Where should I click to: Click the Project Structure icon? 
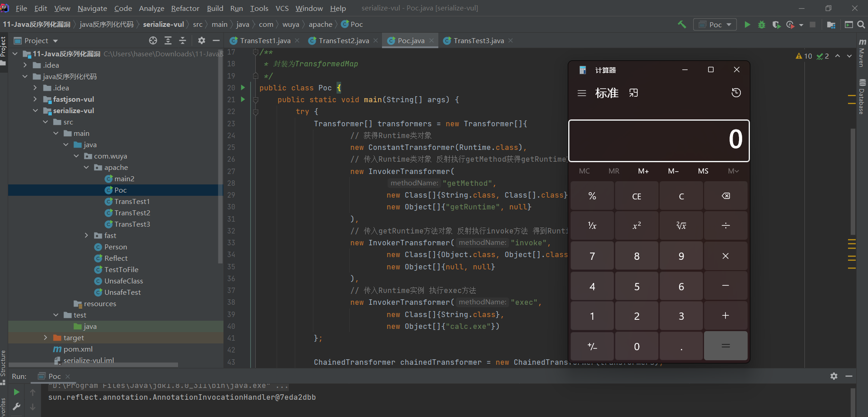pyautogui.click(x=831, y=25)
